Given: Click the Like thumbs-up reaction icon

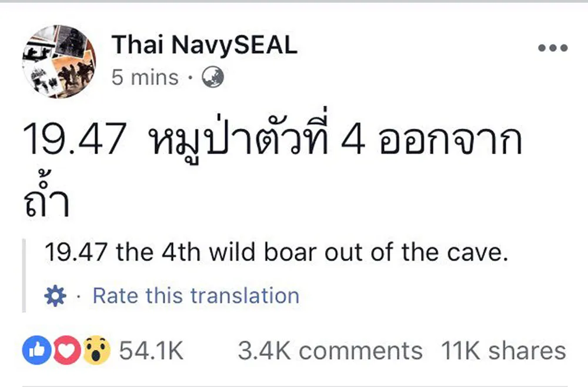Looking at the screenshot, I should click(36, 349).
